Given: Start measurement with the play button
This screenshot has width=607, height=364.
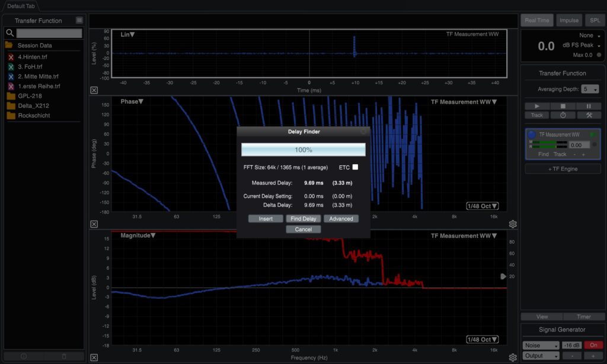Looking at the screenshot, I should click(536, 106).
